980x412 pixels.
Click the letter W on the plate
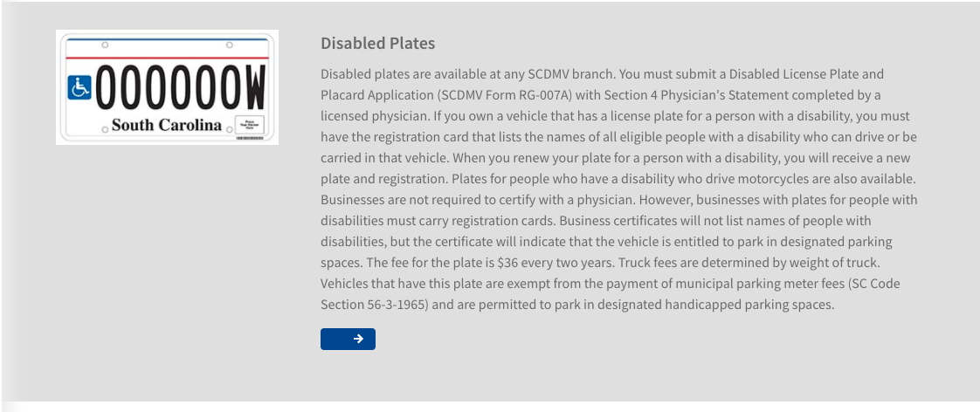(252, 87)
